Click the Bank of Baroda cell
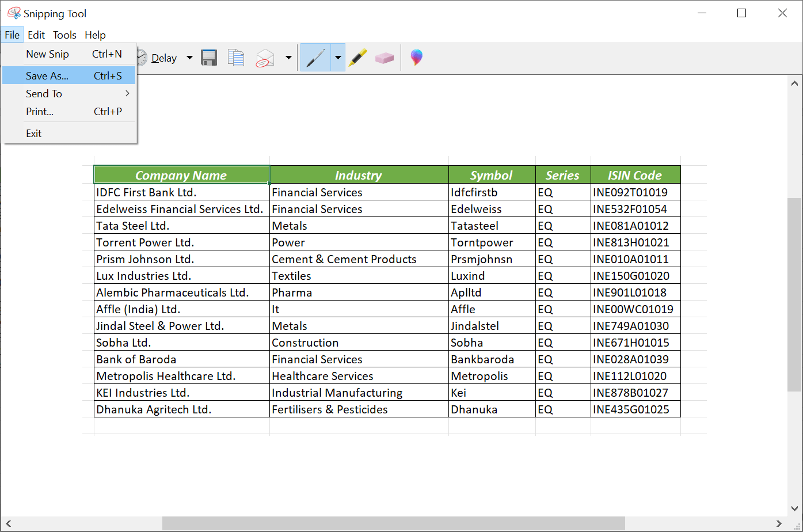 pyautogui.click(x=181, y=359)
